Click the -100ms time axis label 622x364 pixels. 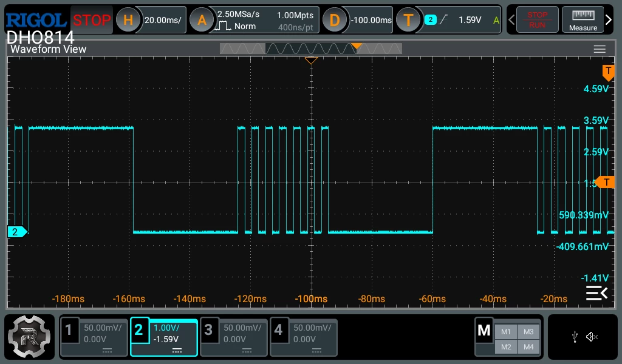[x=311, y=298]
